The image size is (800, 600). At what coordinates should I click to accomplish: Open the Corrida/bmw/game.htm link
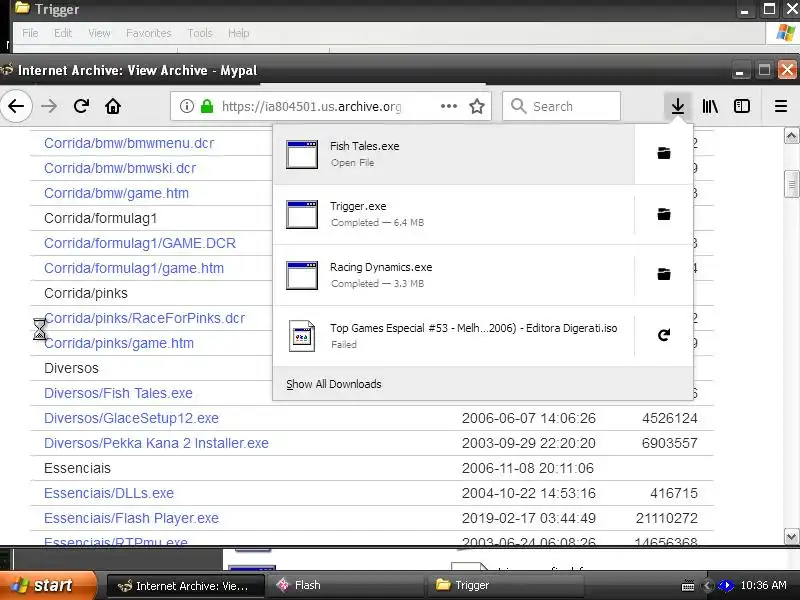click(x=116, y=193)
